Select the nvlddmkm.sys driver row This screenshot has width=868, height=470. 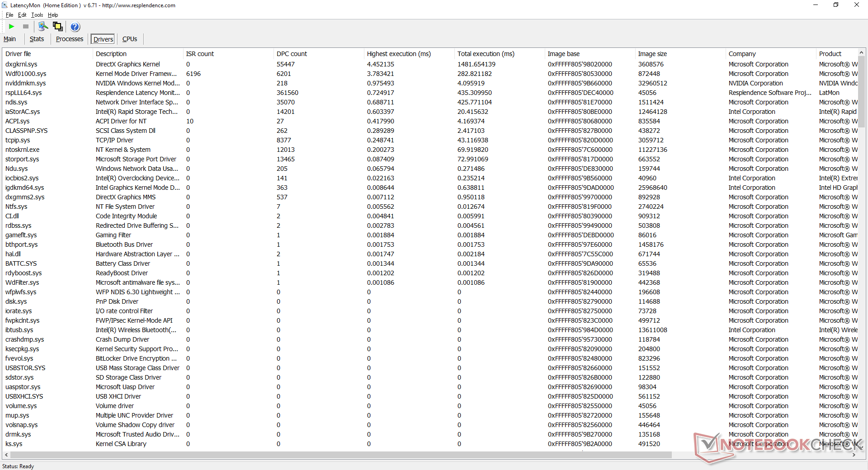430,83
